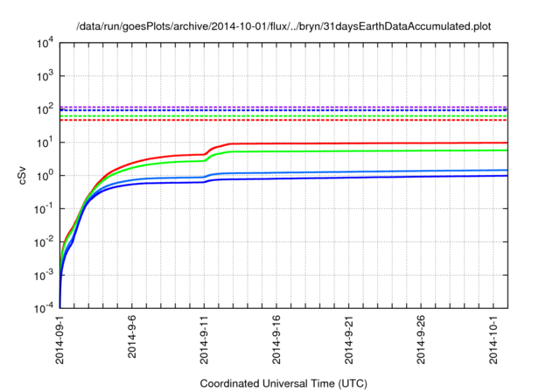Click the 10^3 y-axis tick label
Viewport: 560px width, 392px height.
45,76
